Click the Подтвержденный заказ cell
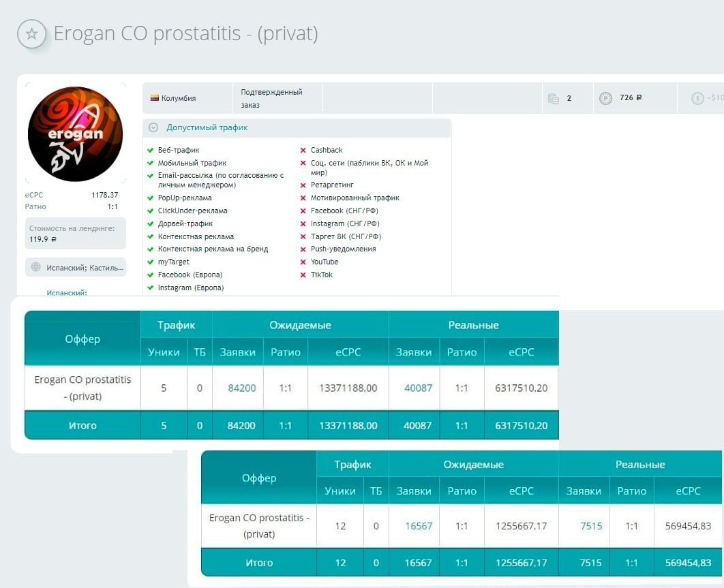Image resolution: width=724 pixels, height=588 pixels. click(277, 98)
